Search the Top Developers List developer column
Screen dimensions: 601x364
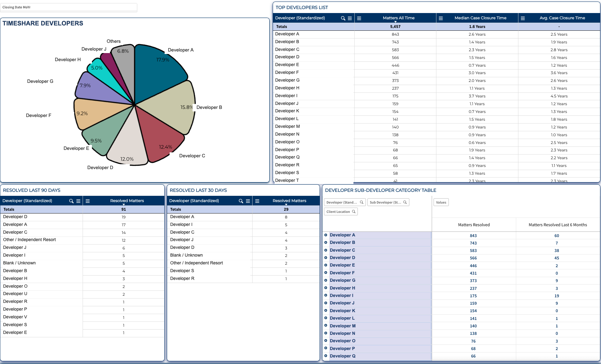(343, 18)
